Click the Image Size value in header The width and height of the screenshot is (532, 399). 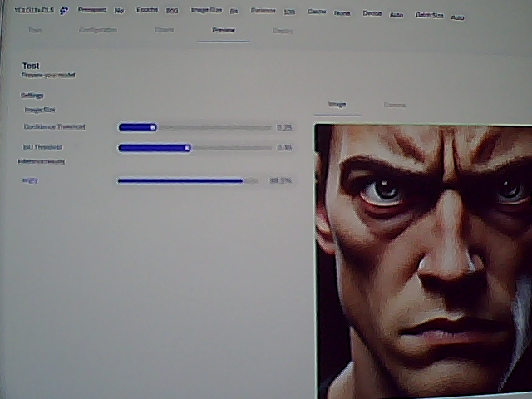(x=234, y=11)
